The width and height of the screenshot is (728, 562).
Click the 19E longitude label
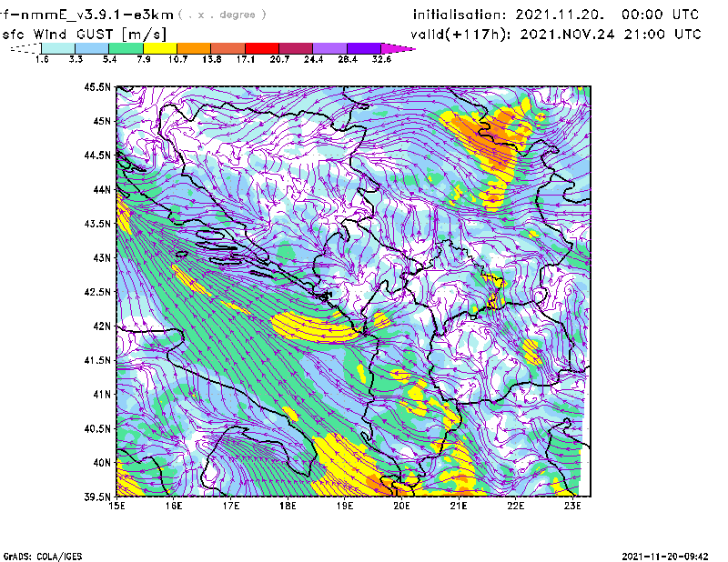[x=345, y=506]
